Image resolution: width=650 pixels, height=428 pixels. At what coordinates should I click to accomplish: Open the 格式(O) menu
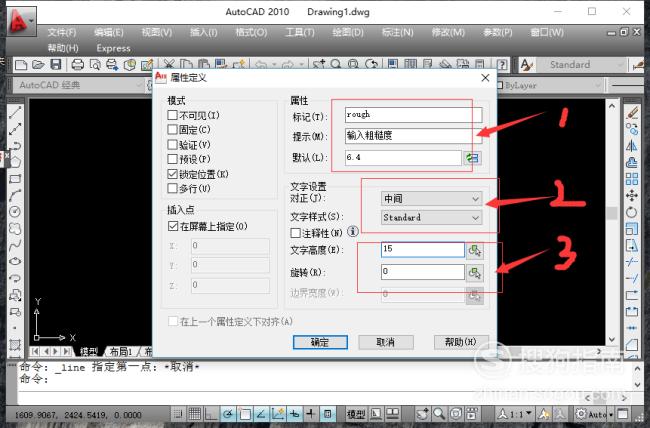coord(251,32)
